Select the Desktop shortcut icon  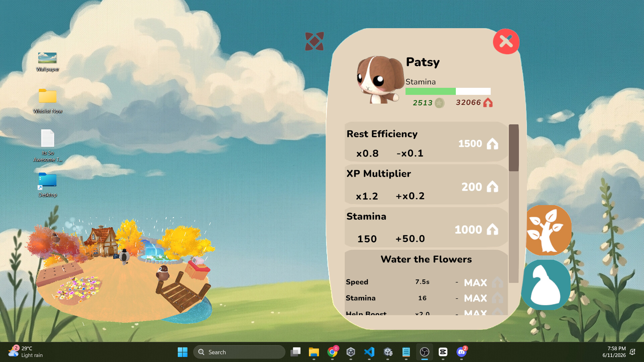pos(47,185)
